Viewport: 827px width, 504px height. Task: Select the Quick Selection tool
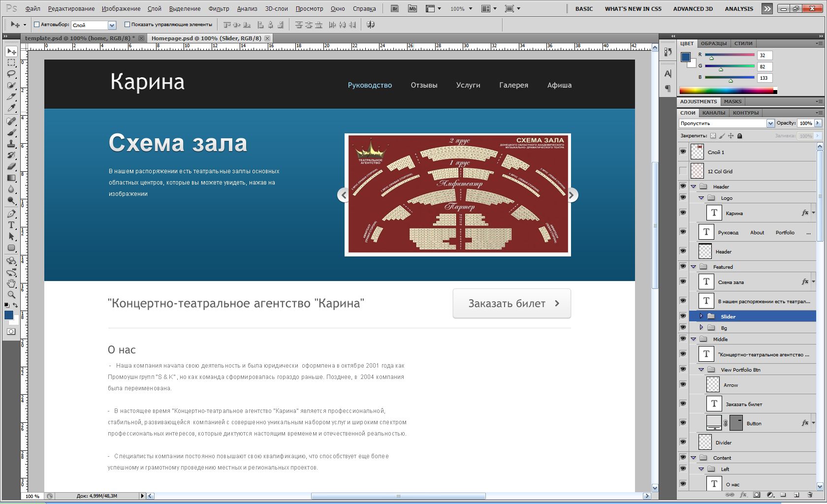[11, 85]
